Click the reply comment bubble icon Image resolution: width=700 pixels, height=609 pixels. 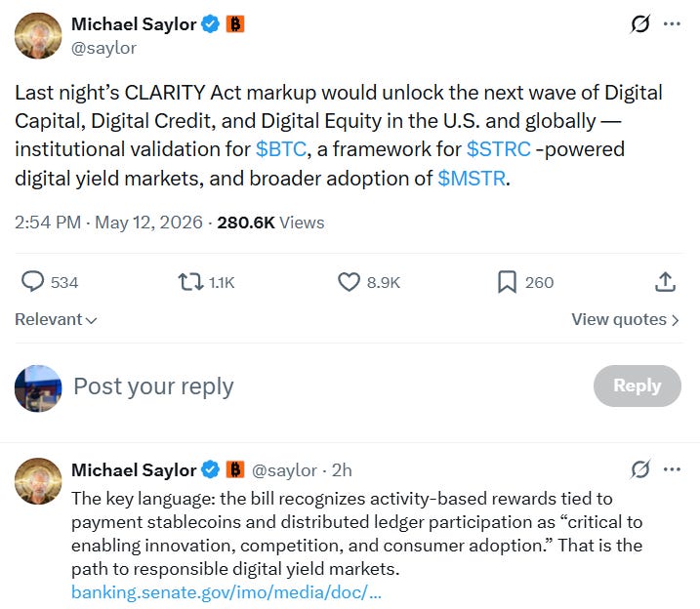[x=32, y=282]
